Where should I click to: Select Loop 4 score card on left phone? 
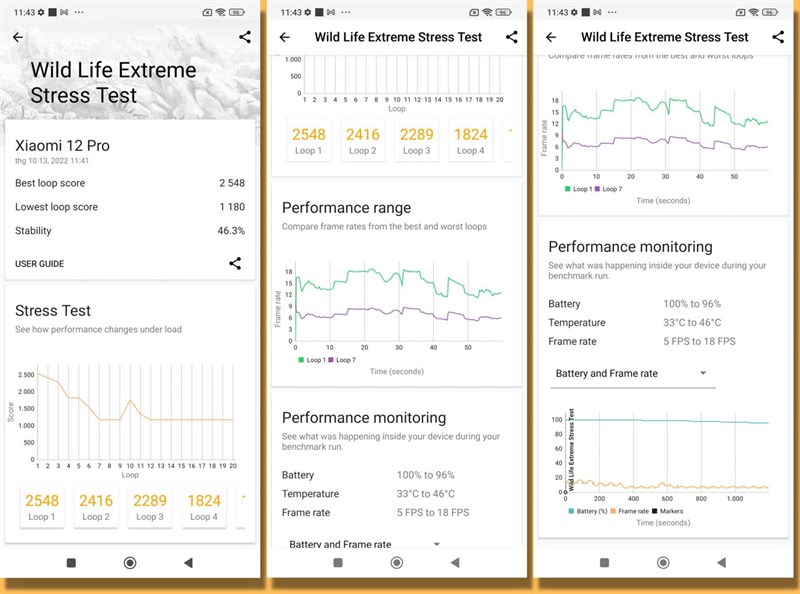(x=204, y=507)
